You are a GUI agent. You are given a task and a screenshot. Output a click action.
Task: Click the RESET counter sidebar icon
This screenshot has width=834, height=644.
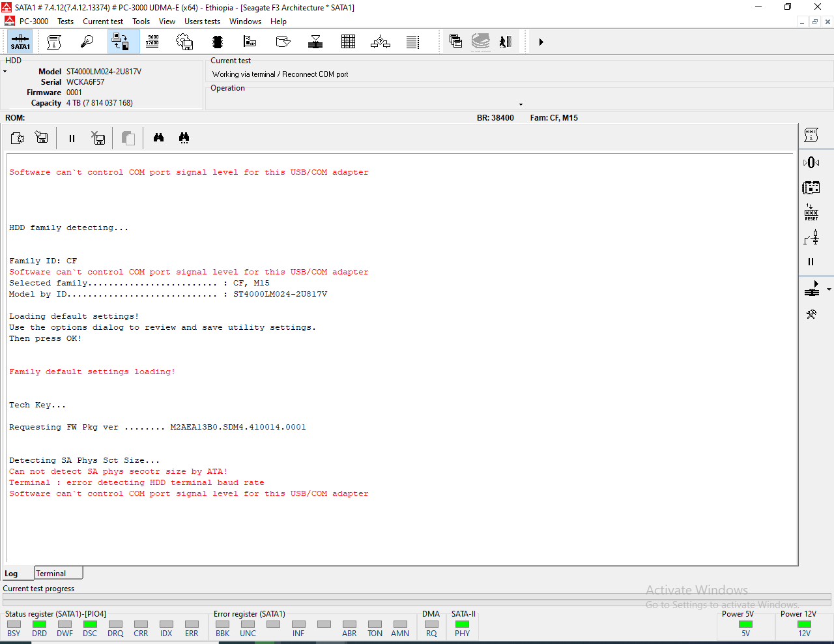[811, 212]
